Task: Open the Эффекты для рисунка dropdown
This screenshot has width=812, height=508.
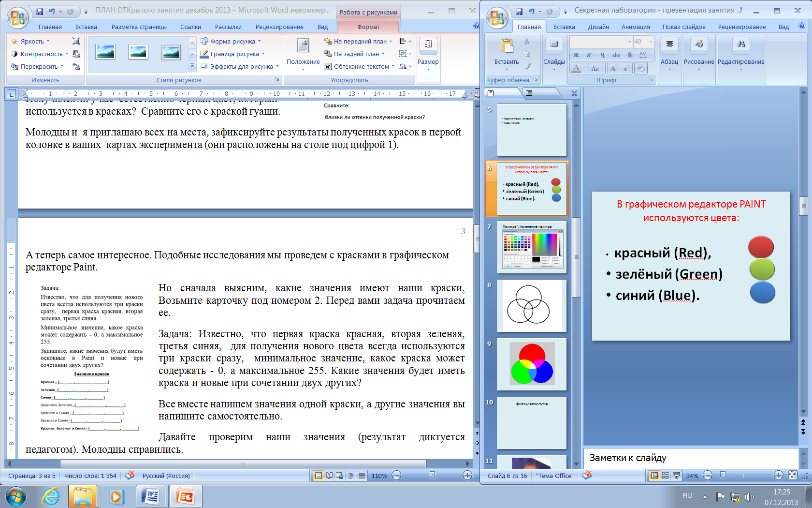Action: click(241, 67)
